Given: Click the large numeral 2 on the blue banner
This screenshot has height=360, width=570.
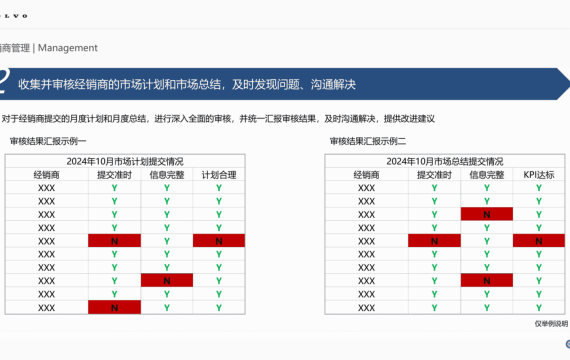Looking at the screenshot, I should coord(4,82).
